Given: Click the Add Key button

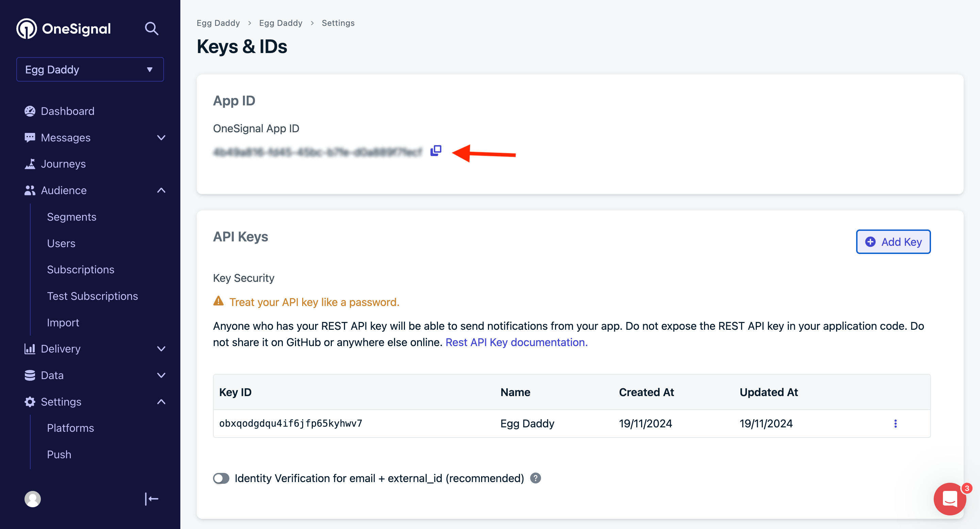Looking at the screenshot, I should click(x=894, y=242).
